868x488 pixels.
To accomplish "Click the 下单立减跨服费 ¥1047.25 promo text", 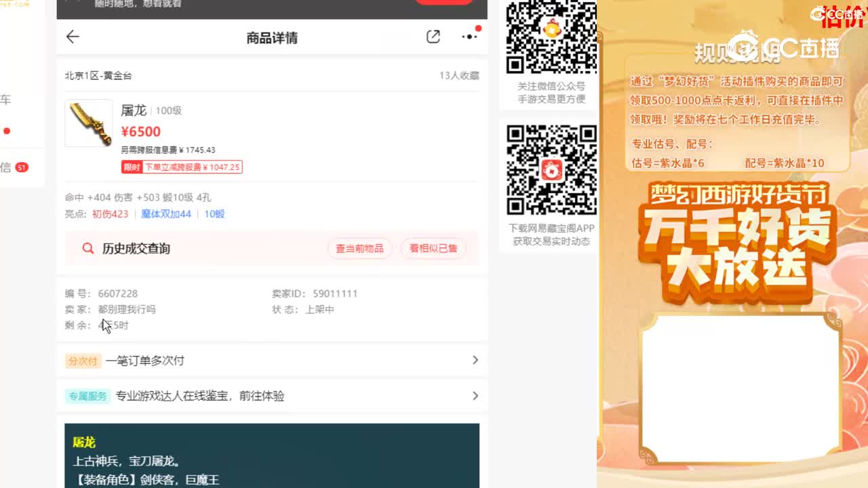I will (192, 167).
